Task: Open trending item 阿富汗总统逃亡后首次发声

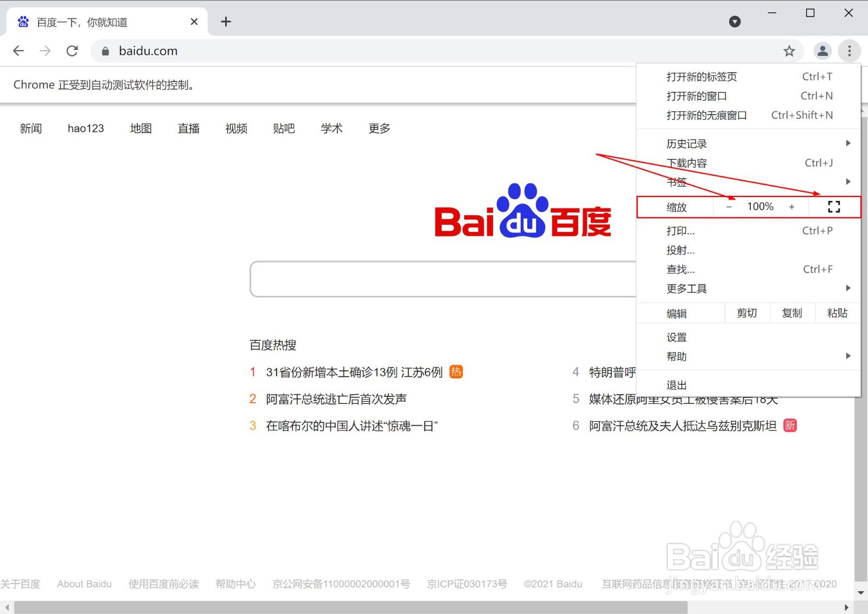Action: pyautogui.click(x=336, y=399)
